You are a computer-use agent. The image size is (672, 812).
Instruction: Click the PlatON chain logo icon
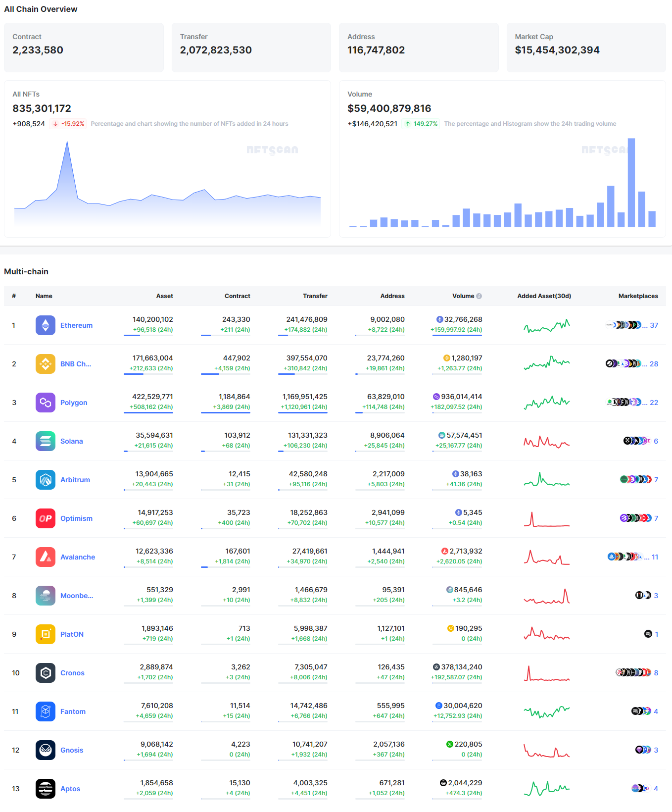pos(46,634)
